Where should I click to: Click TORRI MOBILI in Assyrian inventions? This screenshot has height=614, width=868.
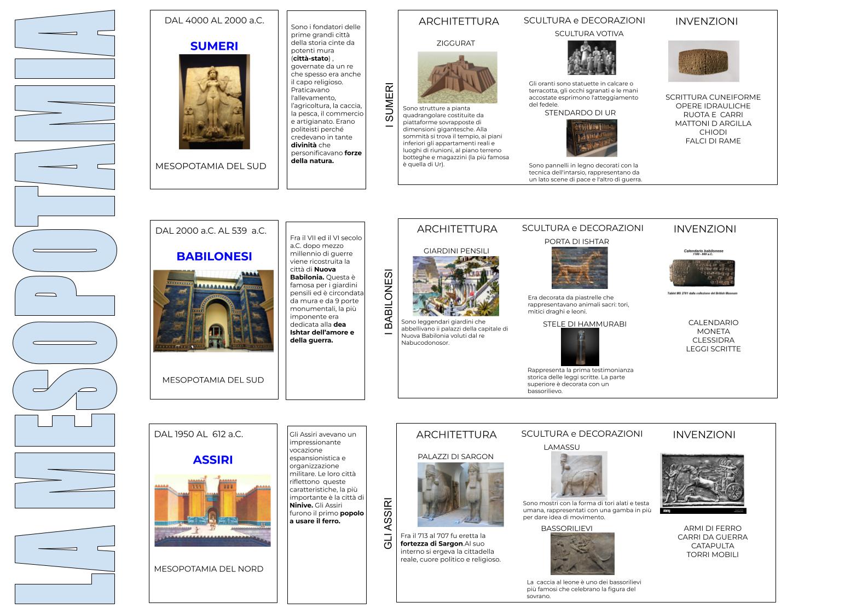tap(713, 554)
